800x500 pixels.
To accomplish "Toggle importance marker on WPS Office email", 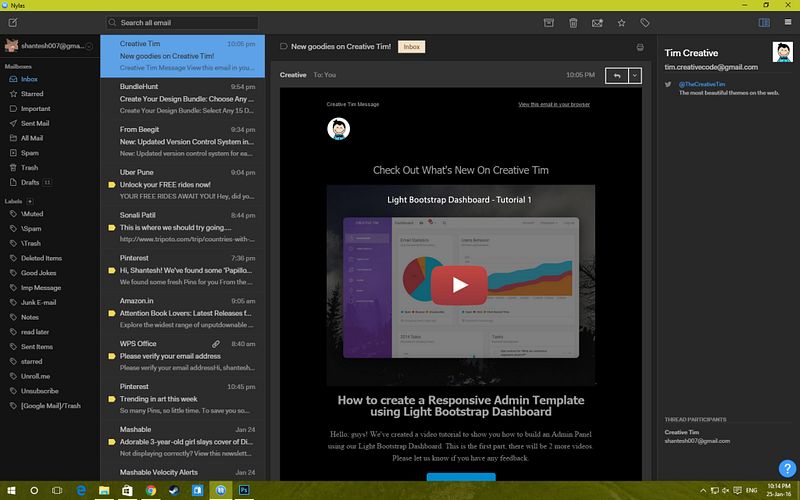I will (x=112, y=356).
